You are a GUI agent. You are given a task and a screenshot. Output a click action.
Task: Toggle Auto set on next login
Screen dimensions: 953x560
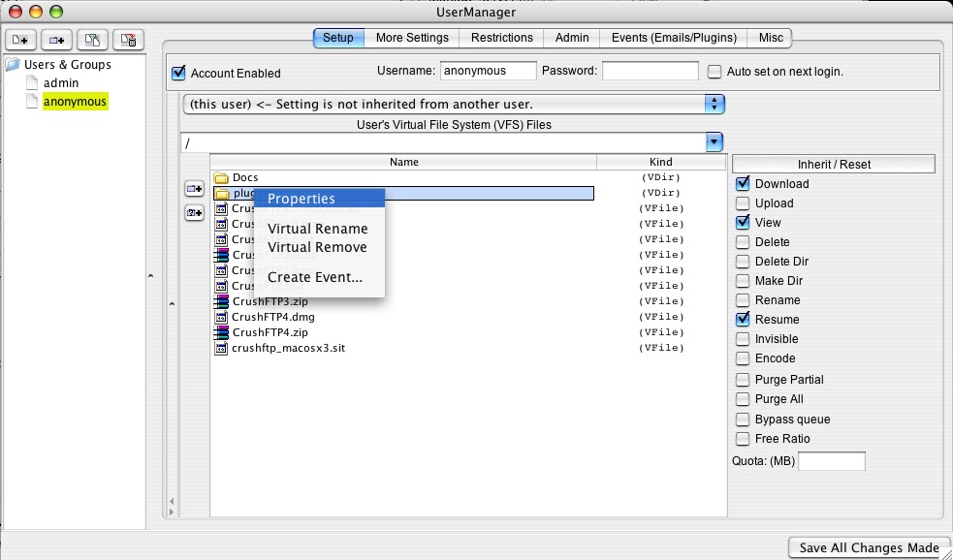pos(715,72)
